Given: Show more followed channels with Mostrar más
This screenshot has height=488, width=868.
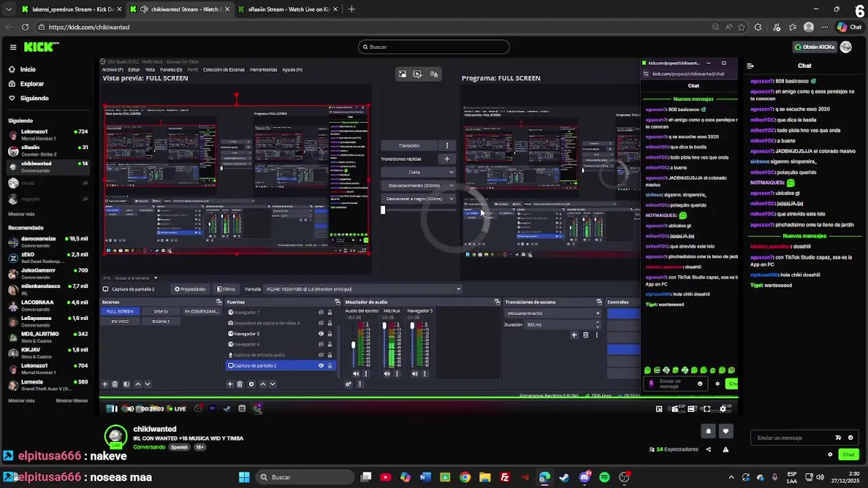Looking at the screenshot, I should (x=21, y=214).
